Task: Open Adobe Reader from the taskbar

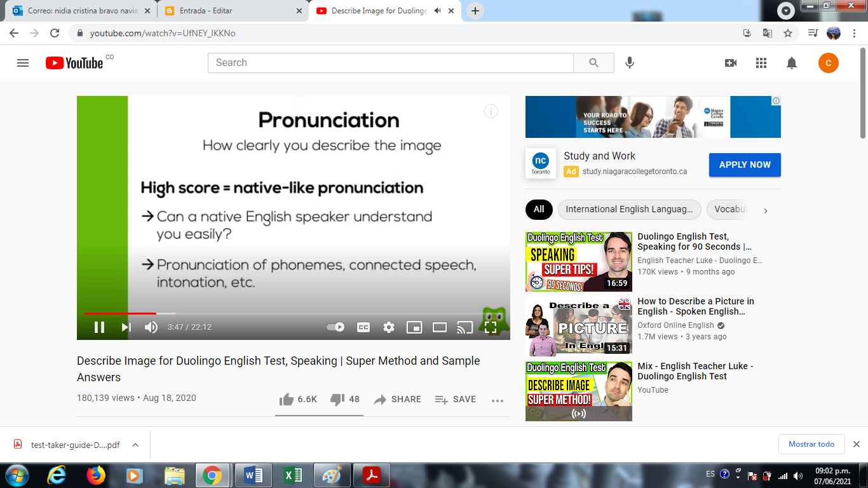Action: pos(372,475)
